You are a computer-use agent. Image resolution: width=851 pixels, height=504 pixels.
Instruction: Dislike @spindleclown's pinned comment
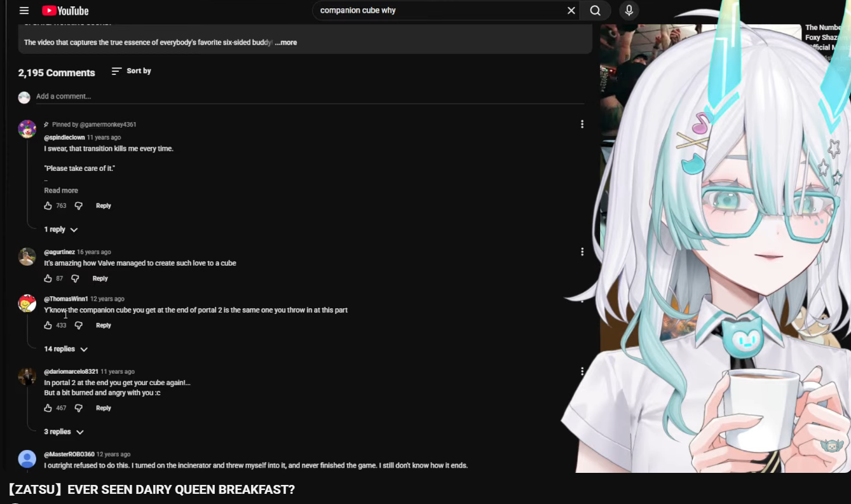click(79, 206)
